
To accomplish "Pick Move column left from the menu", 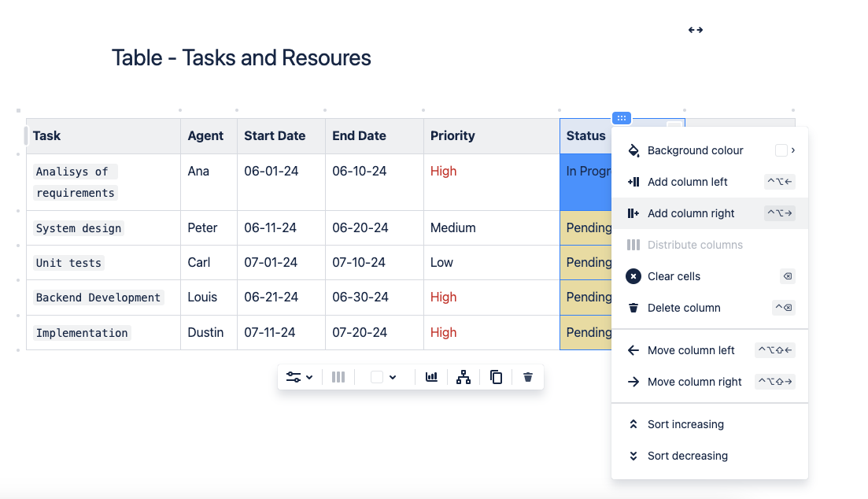I will [690, 350].
